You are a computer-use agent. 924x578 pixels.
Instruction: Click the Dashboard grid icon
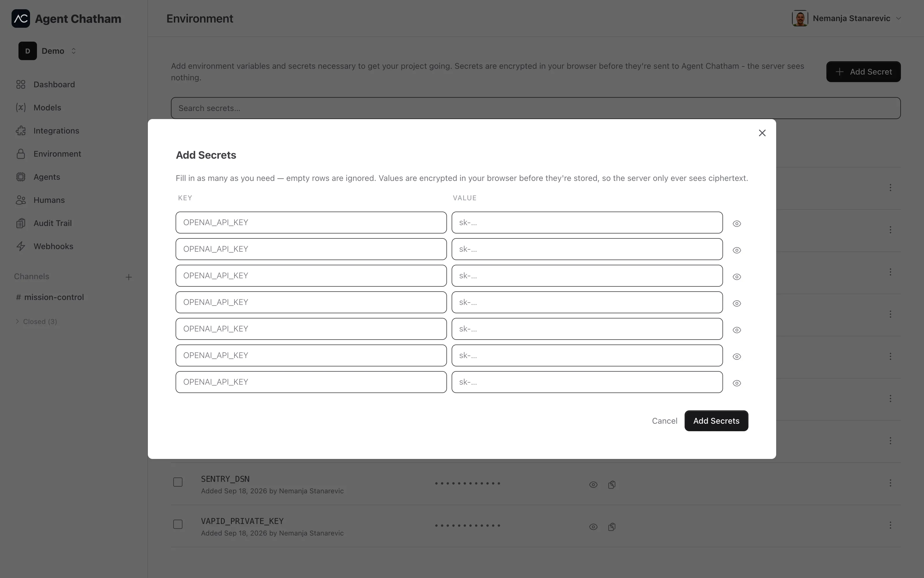click(21, 84)
